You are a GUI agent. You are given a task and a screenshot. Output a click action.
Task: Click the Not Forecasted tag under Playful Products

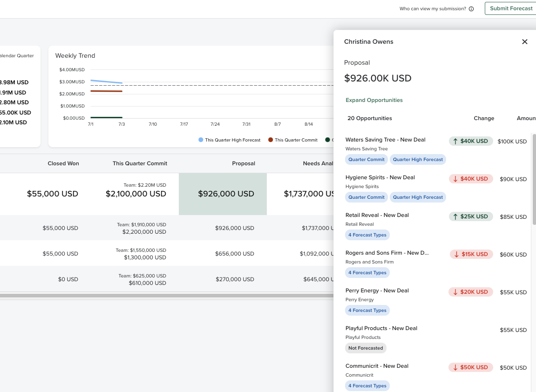click(366, 348)
